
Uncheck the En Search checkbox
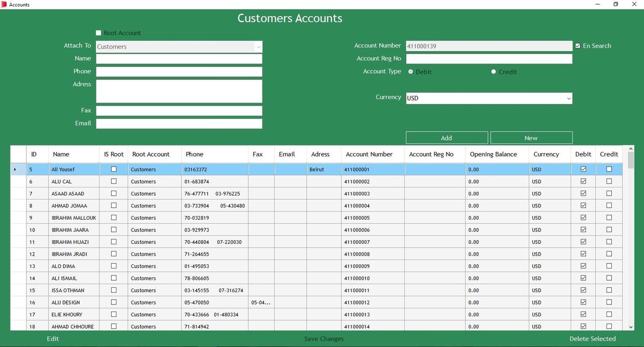pos(578,46)
